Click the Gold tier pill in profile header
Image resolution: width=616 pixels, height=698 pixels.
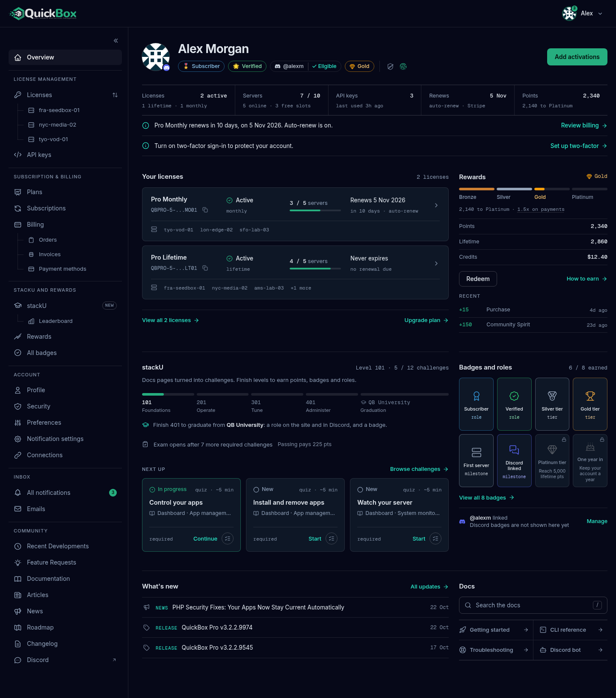359,66
